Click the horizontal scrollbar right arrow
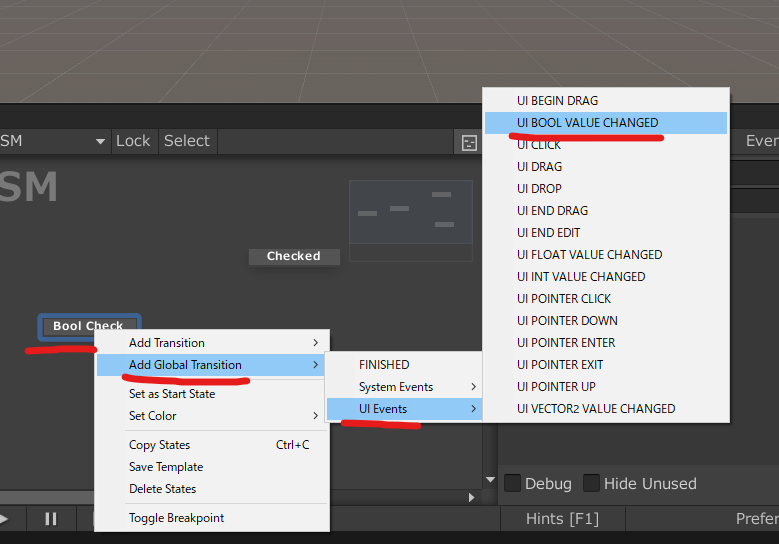This screenshot has height=544, width=779. pos(472,497)
